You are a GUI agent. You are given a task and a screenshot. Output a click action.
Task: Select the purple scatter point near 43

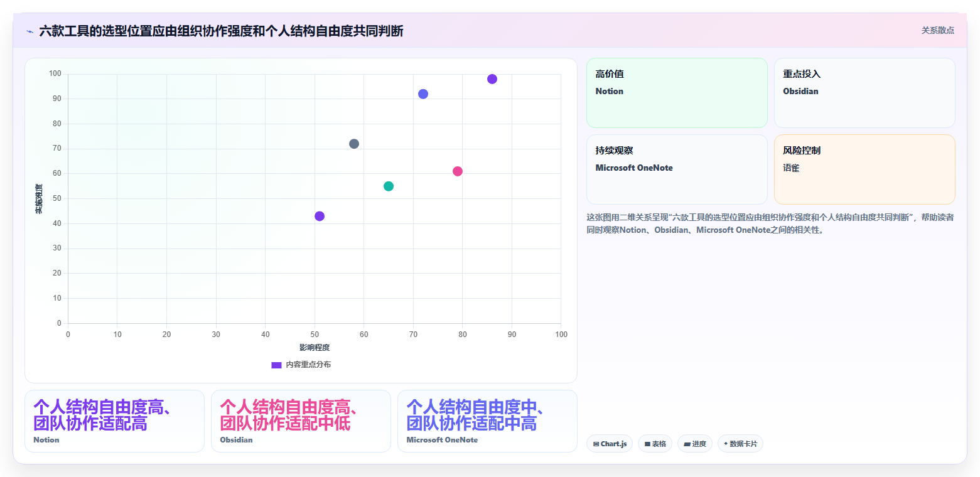tap(320, 216)
